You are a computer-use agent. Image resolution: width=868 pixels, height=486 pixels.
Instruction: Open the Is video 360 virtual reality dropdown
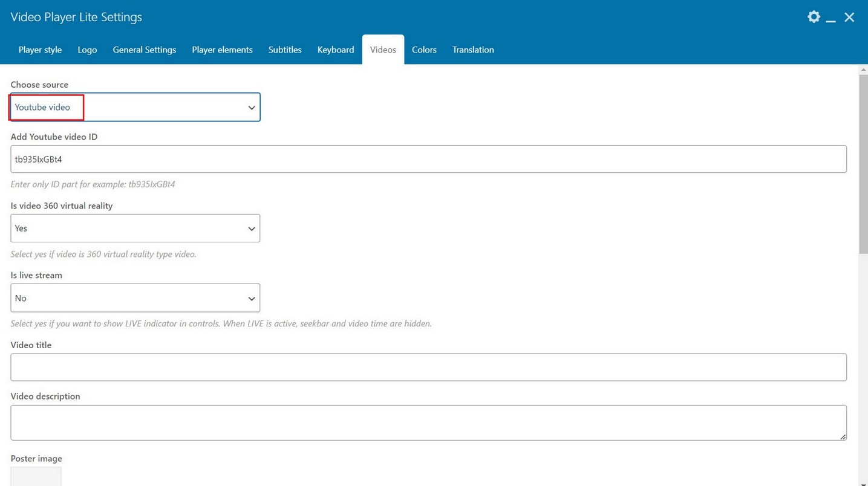(x=135, y=228)
